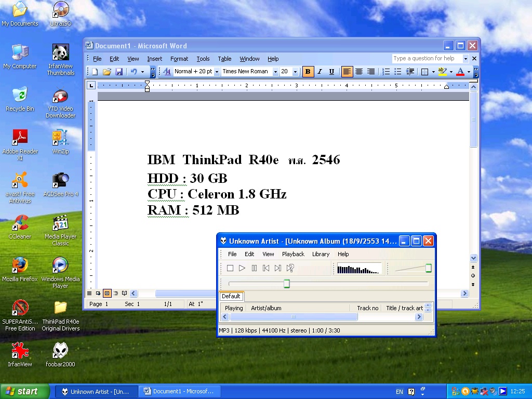Save the Word document with floppy icon

point(119,72)
